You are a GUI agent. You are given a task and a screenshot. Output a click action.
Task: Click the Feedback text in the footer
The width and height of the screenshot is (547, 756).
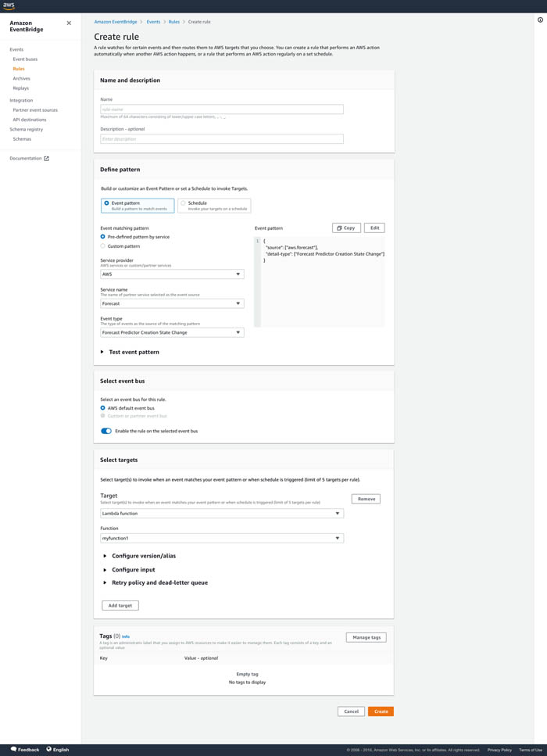[x=28, y=750]
